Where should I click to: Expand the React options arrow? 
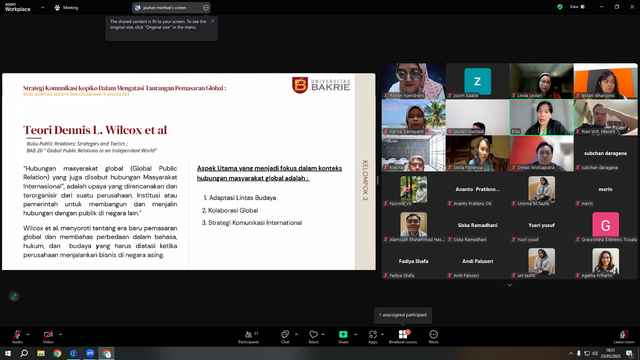pyautogui.click(x=323, y=334)
